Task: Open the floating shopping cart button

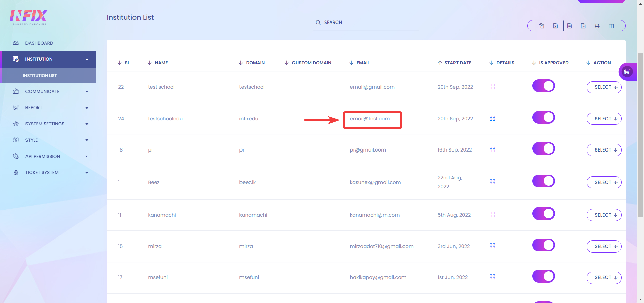Action: coord(627,71)
